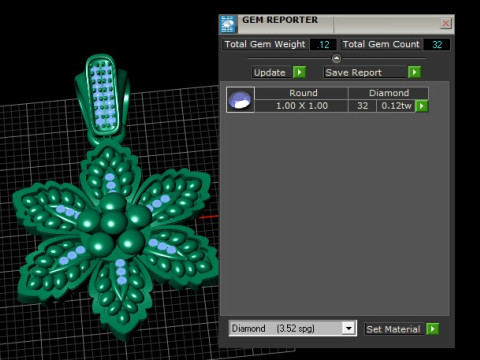Click the Gem Reporter panel icon
The image size is (480, 360).
click(x=228, y=24)
